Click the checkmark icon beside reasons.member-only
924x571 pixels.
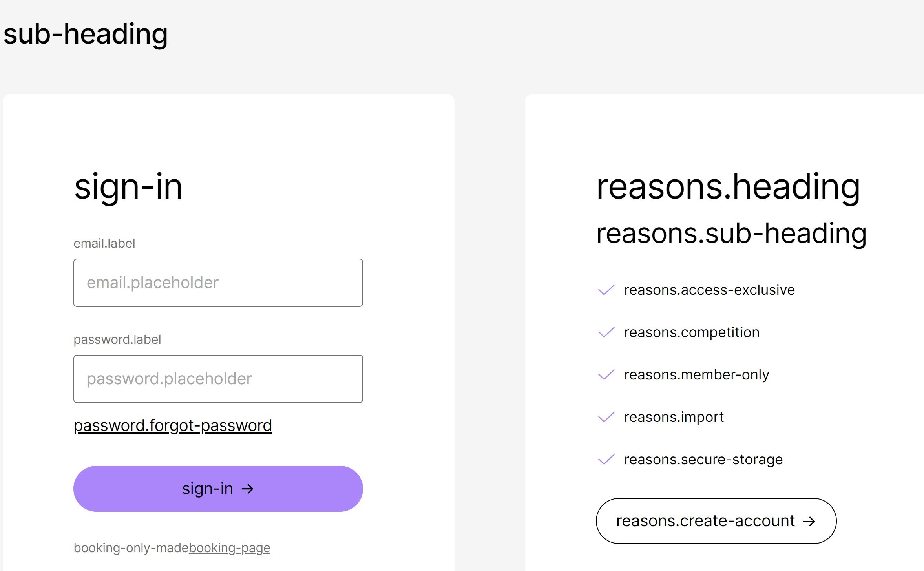pos(606,375)
